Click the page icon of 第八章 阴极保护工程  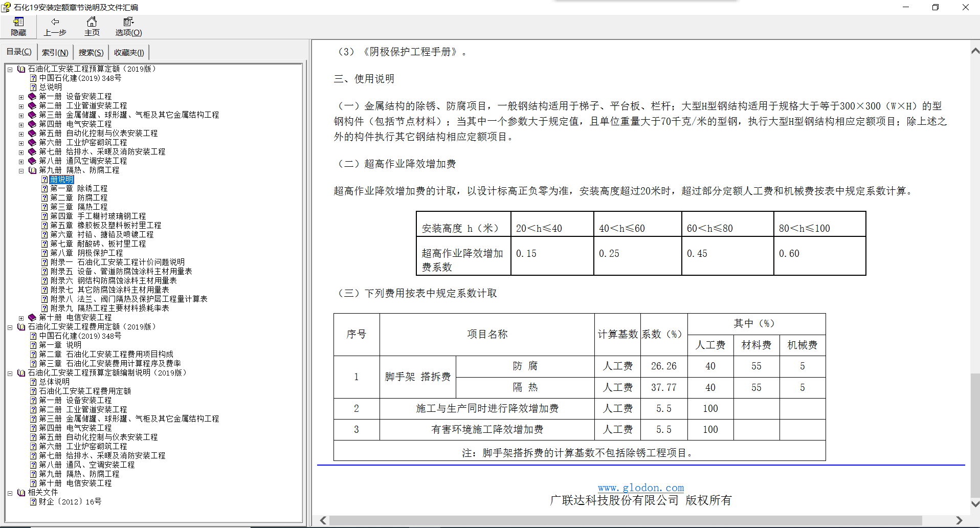coord(44,253)
